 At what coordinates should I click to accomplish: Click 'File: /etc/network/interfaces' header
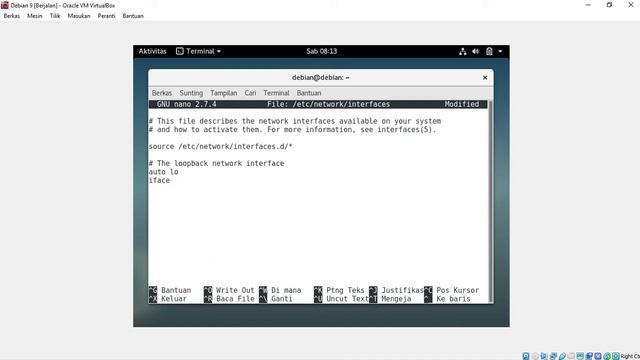(x=329, y=104)
